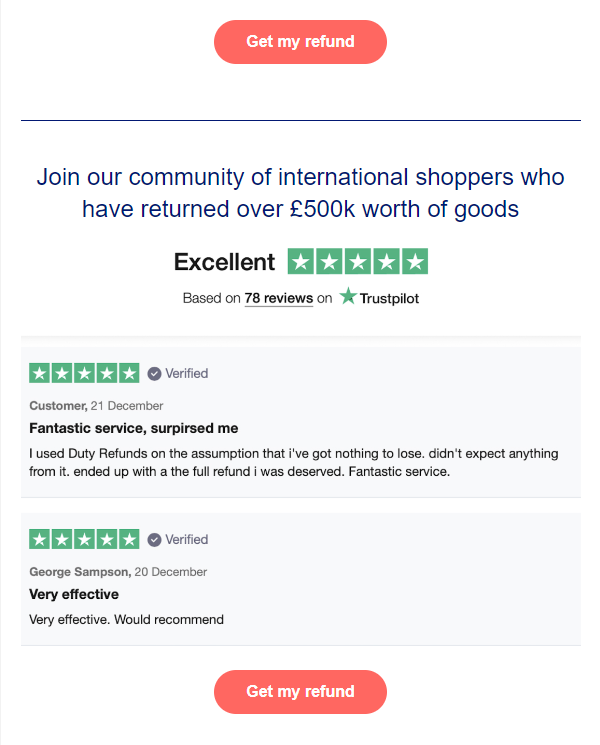Click the Verified label on George Sampson's review
The width and height of the screenshot is (600, 745).
(187, 540)
